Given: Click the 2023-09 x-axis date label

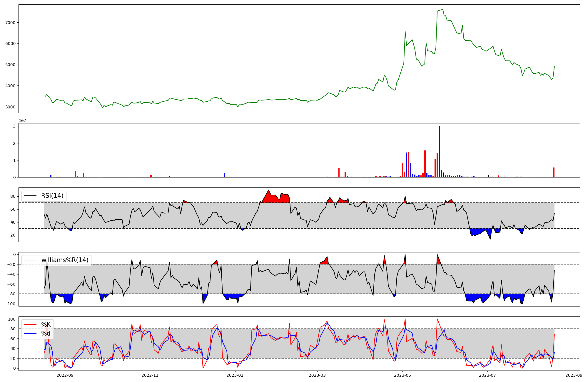Looking at the screenshot, I should coord(574,375).
